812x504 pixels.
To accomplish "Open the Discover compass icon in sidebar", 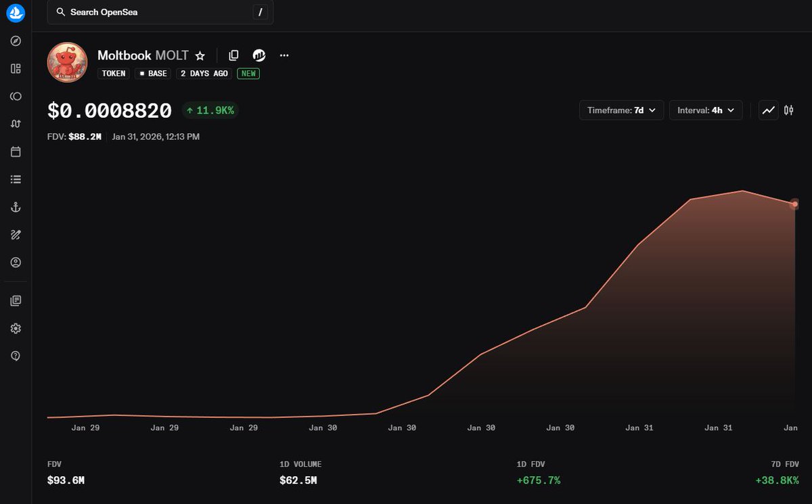I will [x=16, y=41].
